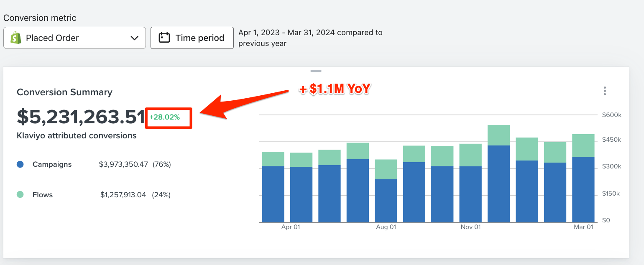Click the $5,231,263.51 total value

81,117
